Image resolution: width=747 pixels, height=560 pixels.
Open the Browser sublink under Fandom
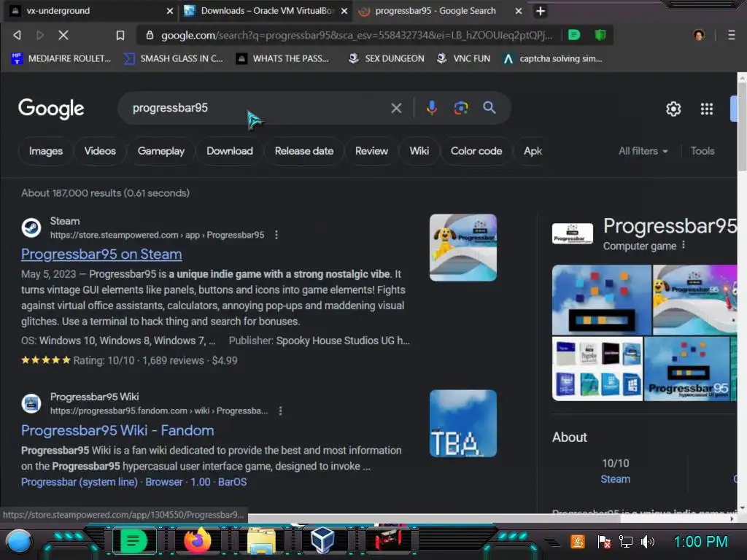pos(164,482)
